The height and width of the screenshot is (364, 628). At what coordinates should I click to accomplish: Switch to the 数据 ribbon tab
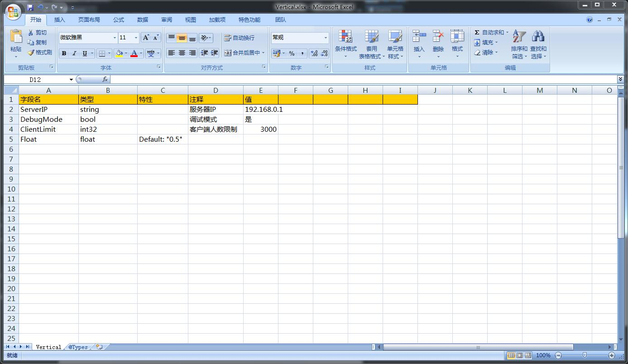(143, 20)
